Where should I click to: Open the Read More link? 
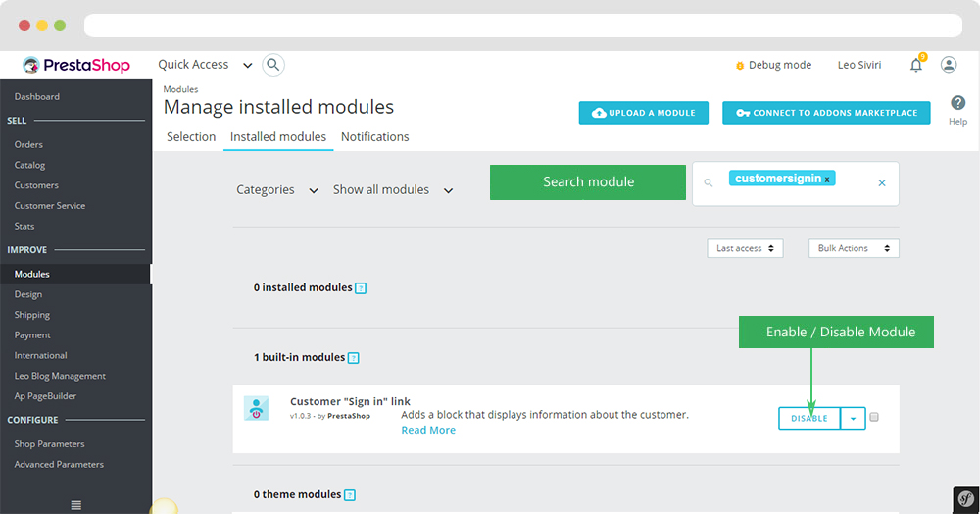click(x=428, y=431)
